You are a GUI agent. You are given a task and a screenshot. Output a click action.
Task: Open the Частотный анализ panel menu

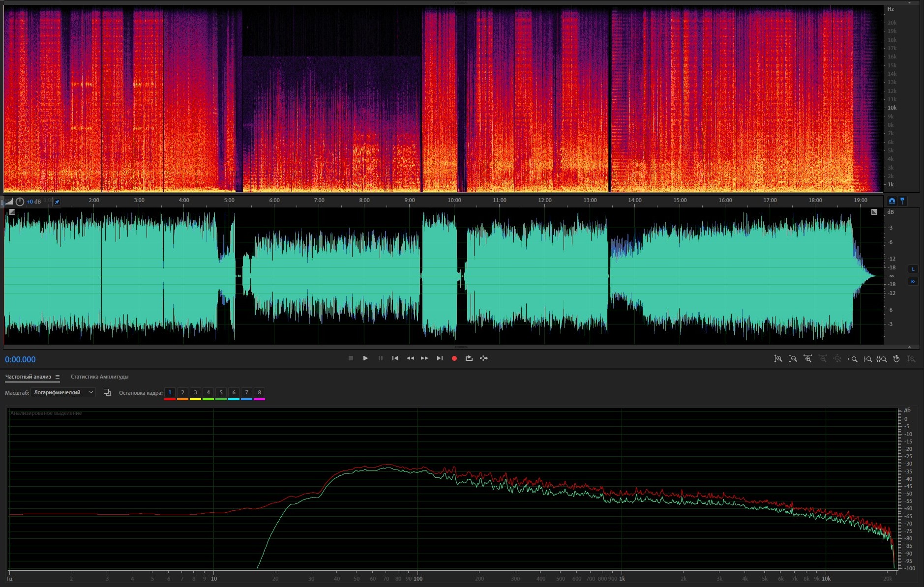point(58,377)
